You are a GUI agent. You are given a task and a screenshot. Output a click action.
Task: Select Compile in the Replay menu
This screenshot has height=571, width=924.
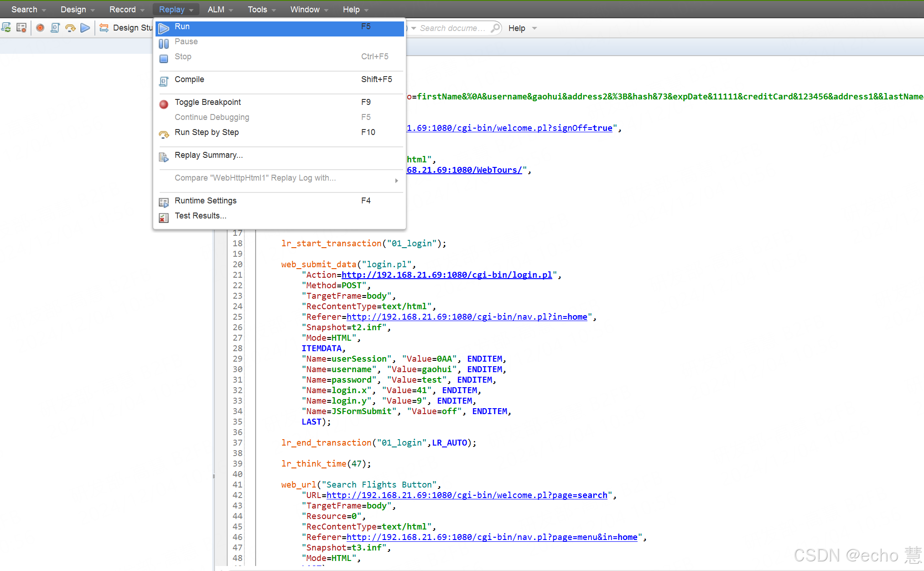click(x=189, y=79)
